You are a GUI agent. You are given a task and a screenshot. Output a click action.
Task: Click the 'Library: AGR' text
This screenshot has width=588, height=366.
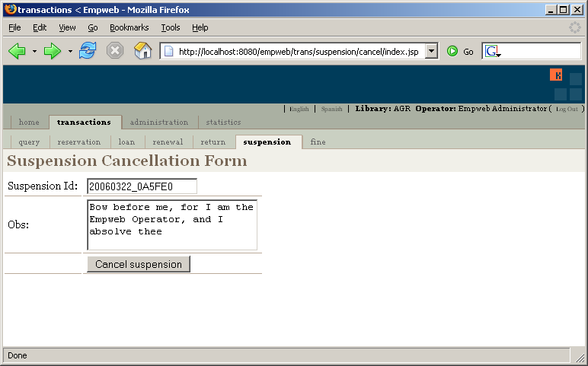383,109
